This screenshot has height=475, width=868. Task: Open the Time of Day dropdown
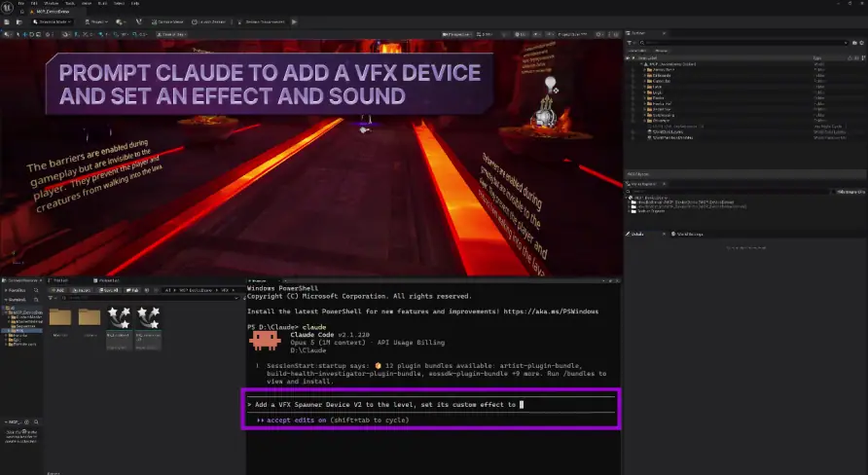pos(171,34)
